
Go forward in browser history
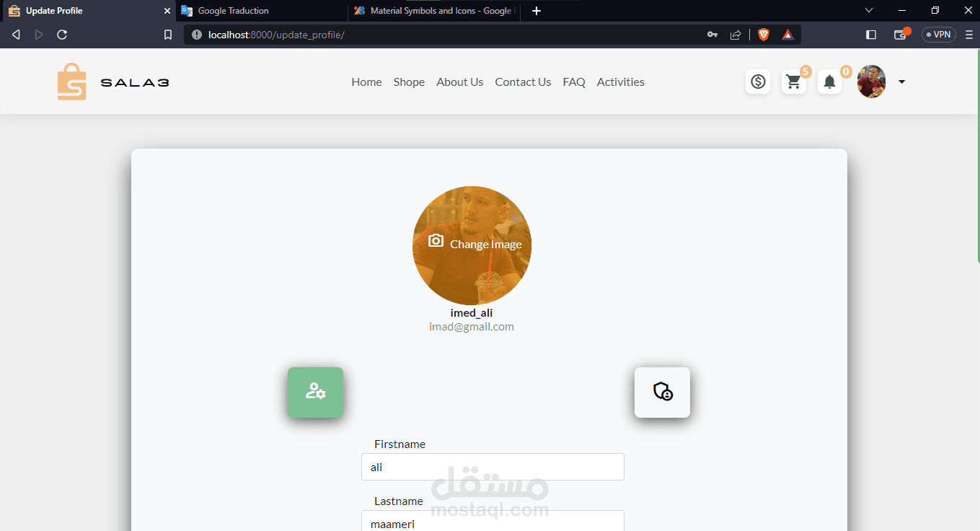(39, 35)
